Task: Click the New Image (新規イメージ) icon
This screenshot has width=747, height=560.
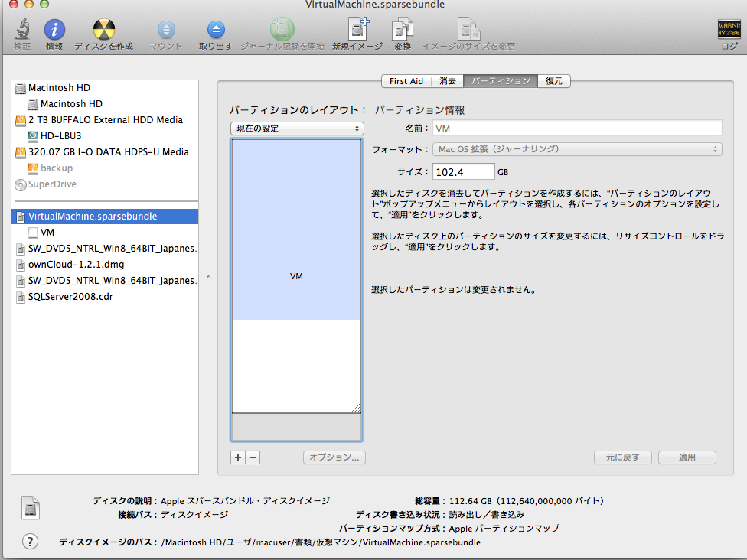Action: pyautogui.click(x=357, y=28)
